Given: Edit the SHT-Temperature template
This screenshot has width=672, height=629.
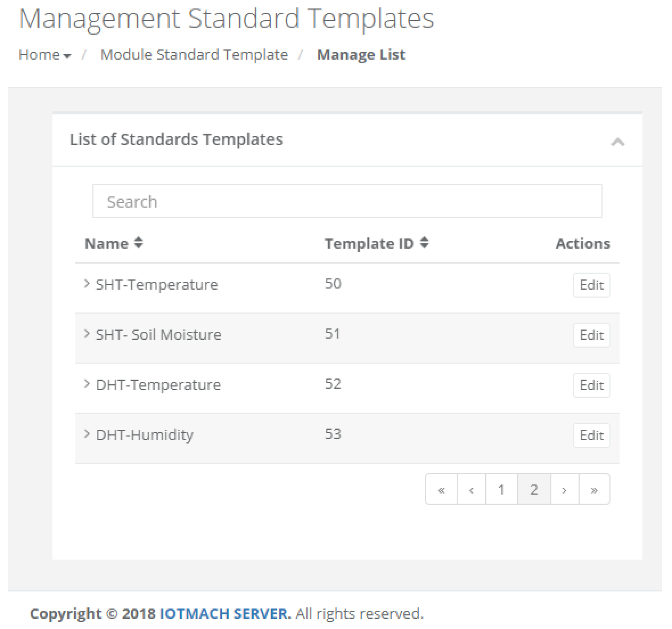Looking at the screenshot, I should (x=591, y=285).
